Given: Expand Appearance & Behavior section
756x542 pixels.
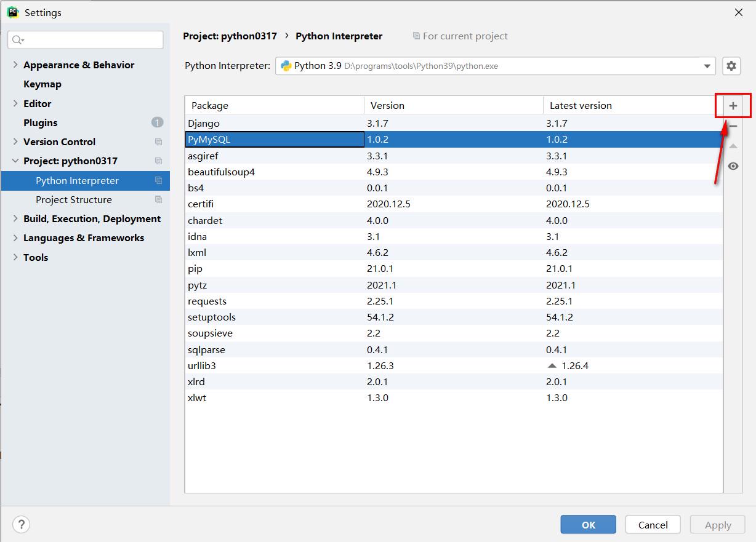Looking at the screenshot, I should (x=15, y=65).
